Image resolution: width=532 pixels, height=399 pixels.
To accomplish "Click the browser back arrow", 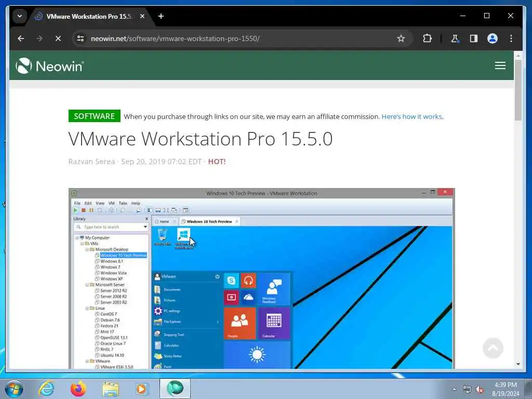I will pos(21,38).
